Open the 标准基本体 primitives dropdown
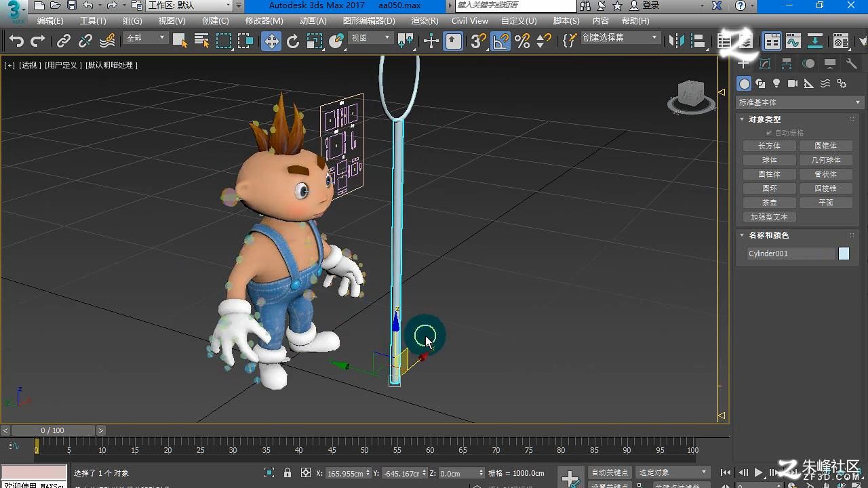Image resolution: width=868 pixels, height=488 pixels. pos(800,102)
